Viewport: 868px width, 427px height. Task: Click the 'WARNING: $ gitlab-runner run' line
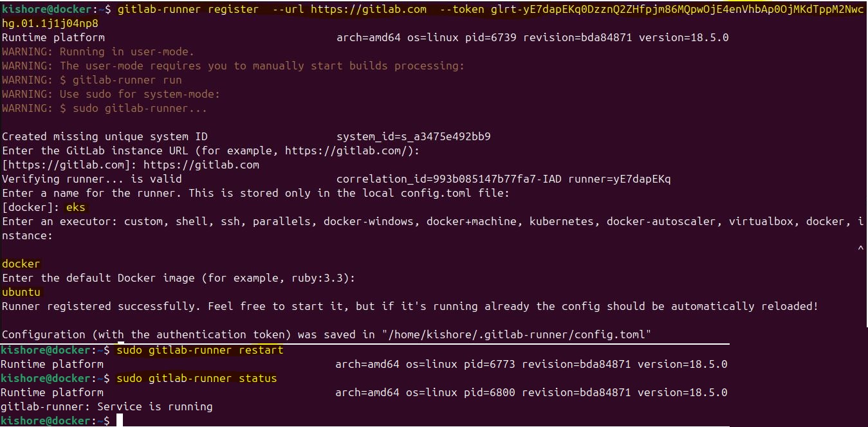tap(91, 80)
